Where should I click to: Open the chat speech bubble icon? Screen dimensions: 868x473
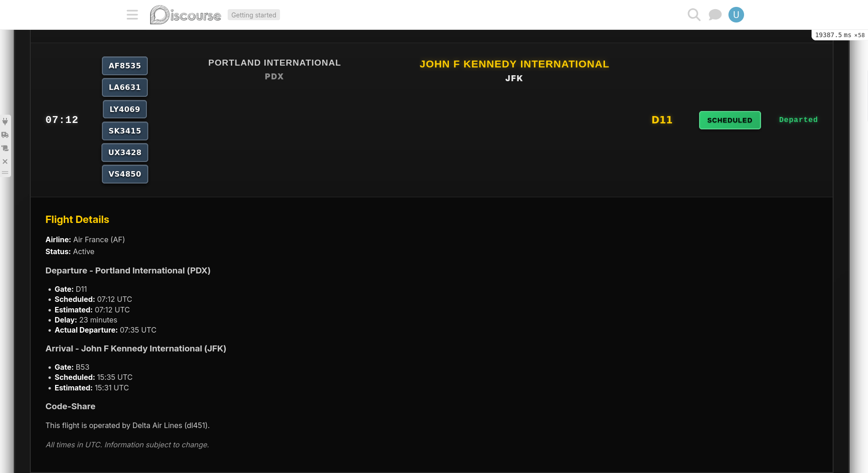click(715, 15)
